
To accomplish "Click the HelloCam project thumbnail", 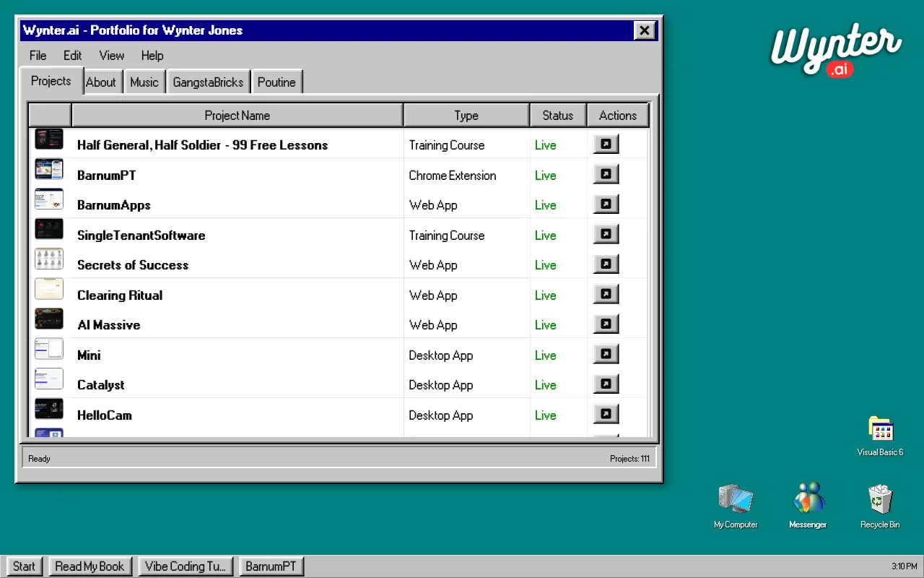I will click(x=49, y=409).
